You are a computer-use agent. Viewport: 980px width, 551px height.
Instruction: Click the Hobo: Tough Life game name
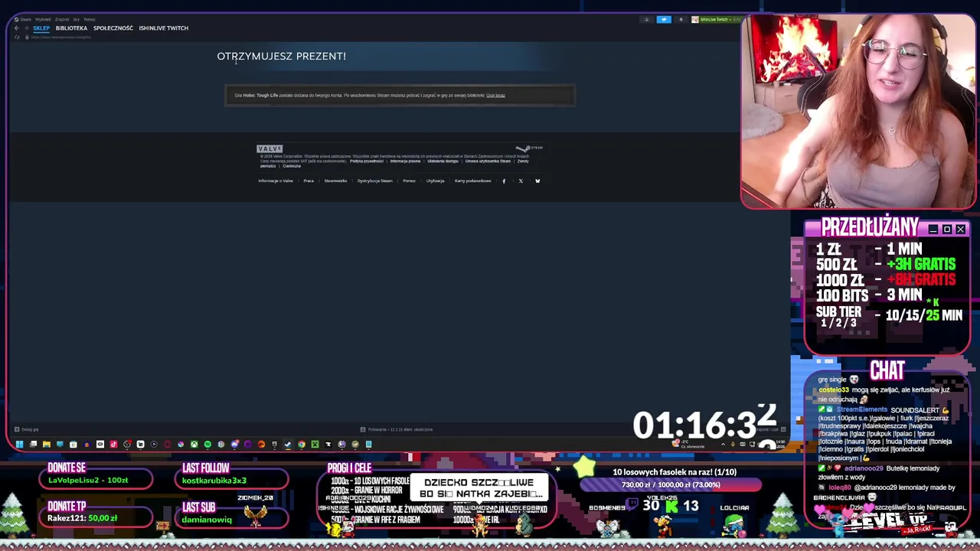[260, 96]
